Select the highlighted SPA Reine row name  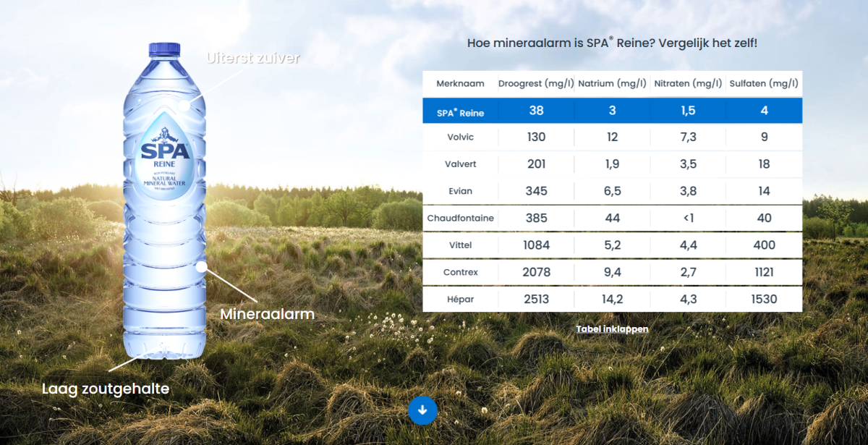point(460,112)
